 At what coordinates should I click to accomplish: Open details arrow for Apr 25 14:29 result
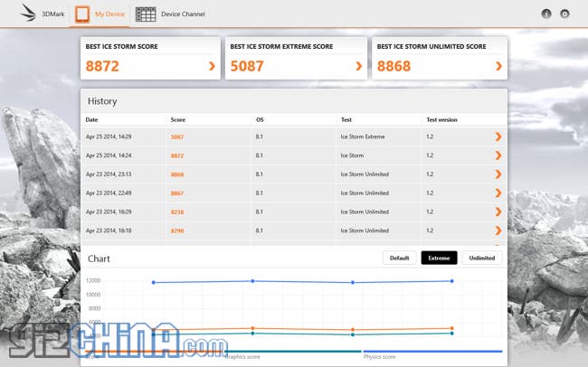pos(498,136)
